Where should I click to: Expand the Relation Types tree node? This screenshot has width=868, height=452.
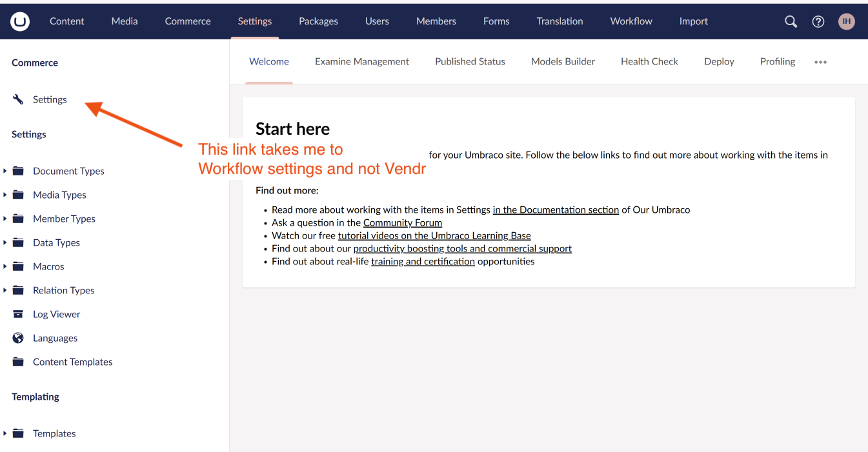5,290
